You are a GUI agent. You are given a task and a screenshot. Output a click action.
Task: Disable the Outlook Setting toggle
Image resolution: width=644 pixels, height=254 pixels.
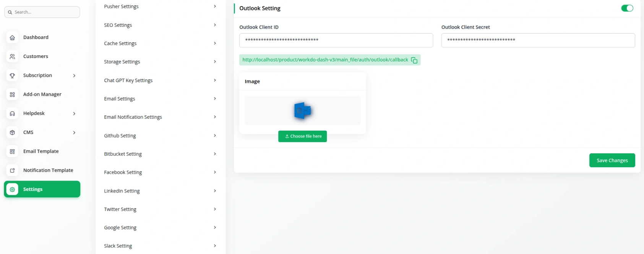coord(627,8)
